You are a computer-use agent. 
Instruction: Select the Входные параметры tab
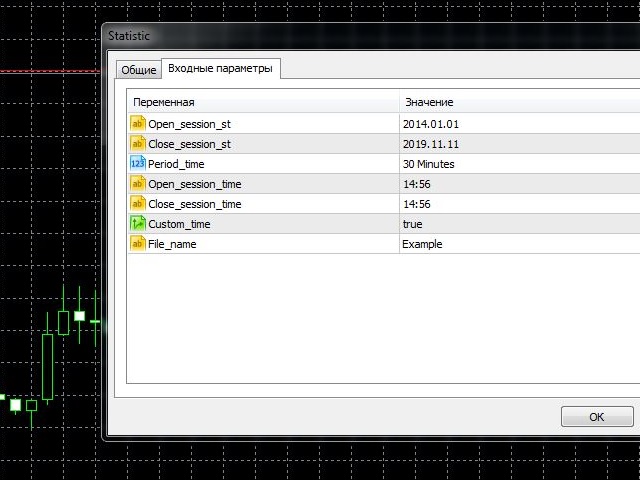[x=221, y=68]
